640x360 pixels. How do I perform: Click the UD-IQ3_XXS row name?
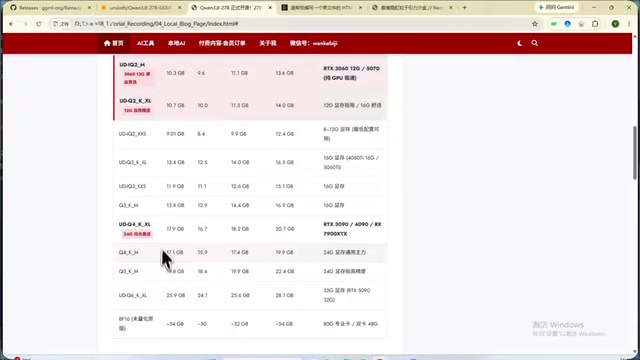(x=132, y=186)
